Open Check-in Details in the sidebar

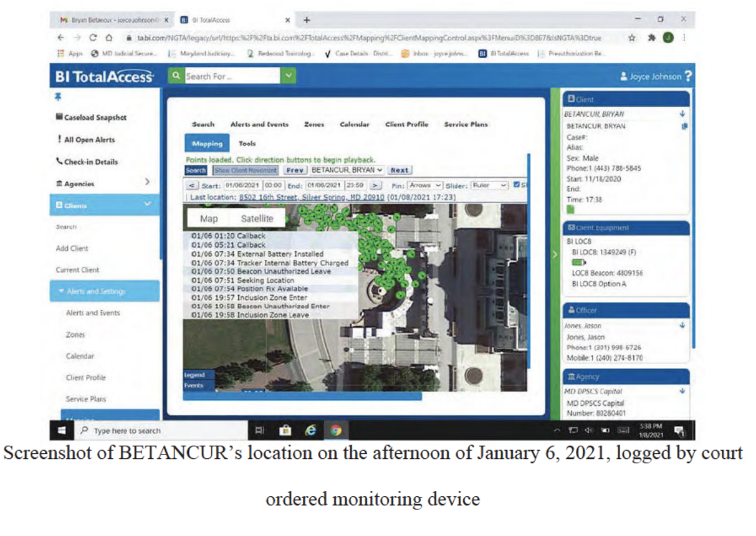point(87,161)
